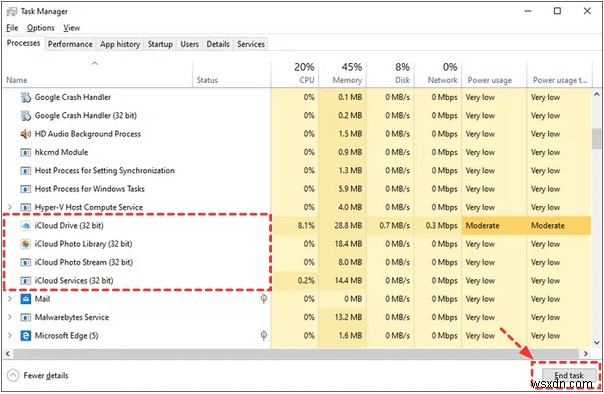Click the horizontal scrollbar left arrow
This screenshot has width=604, height=394.
[x=8, y=353]
